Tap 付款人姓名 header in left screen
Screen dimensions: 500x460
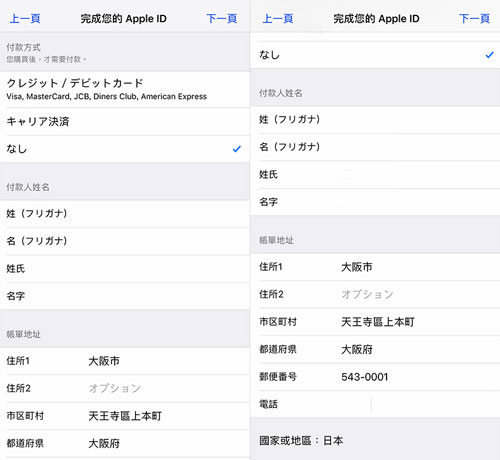coord(28,187)
